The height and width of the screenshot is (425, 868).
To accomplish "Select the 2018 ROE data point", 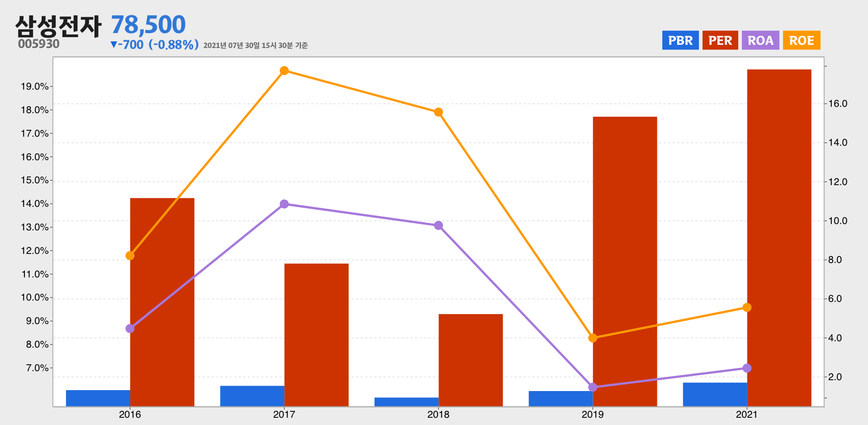I will point(439,112).
